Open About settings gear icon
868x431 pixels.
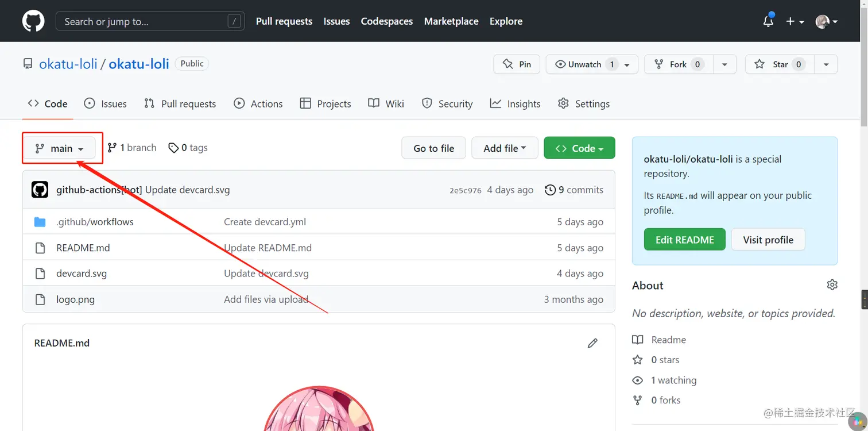pos(832,285)
